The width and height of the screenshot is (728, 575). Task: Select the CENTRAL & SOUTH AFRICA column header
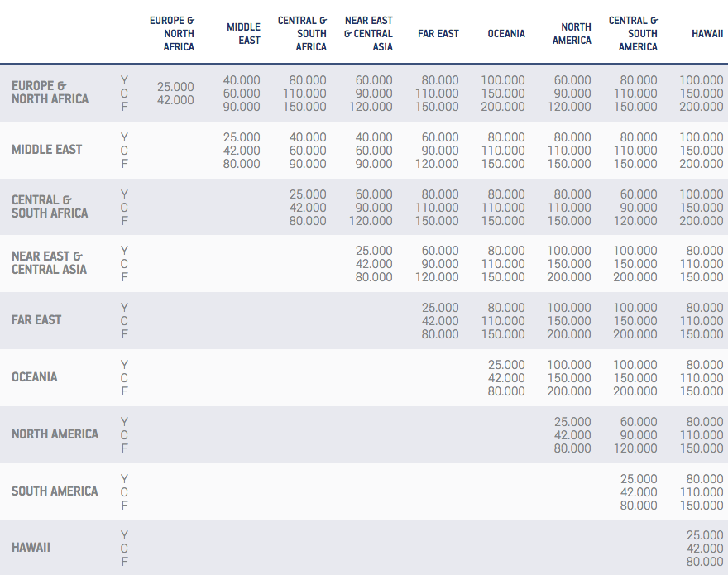click(x=303, y=33)
